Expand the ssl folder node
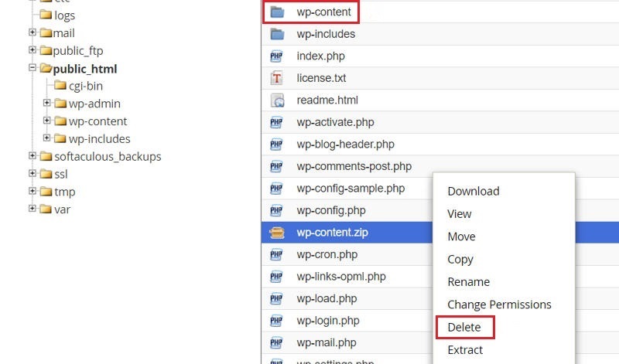 coord(32,173)
